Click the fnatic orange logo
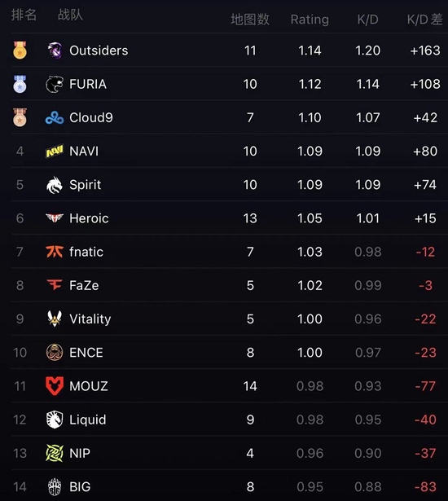The height and width of the screenshot is (501, 448). pos(55,252)
